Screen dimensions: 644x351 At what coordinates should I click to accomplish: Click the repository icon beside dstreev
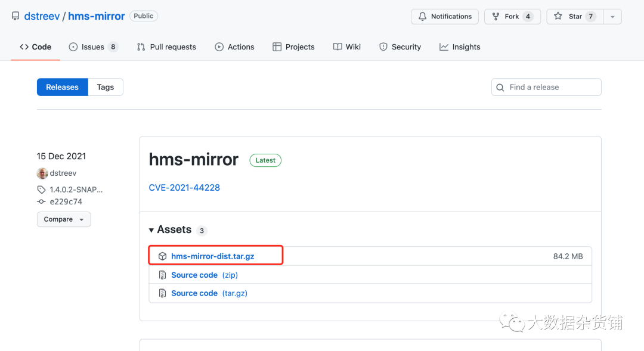pyautogui.click(x=15, y=16)
